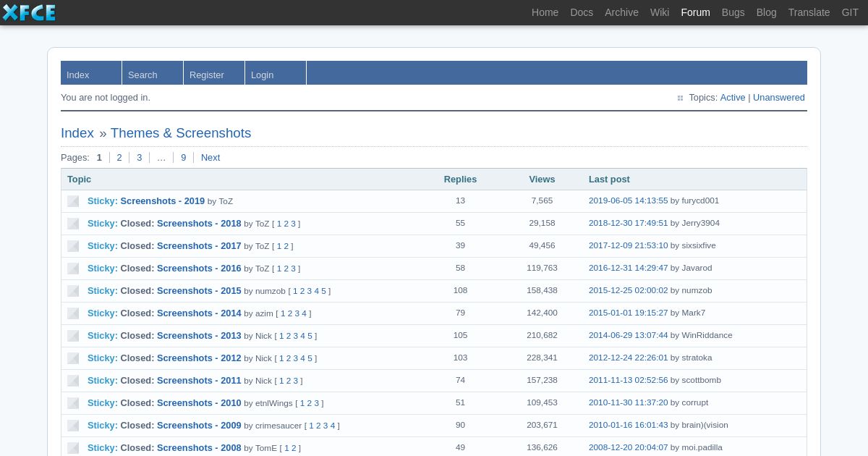Open the Home menu item

coord(545,12)
